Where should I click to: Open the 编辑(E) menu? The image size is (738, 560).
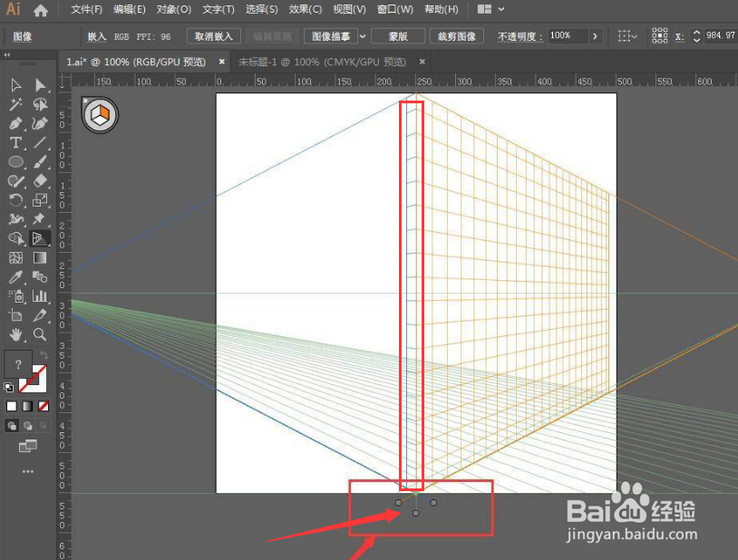coord(130,9)
